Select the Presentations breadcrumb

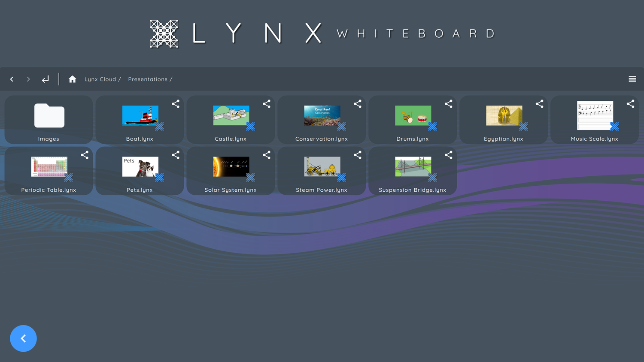[148, 79]
